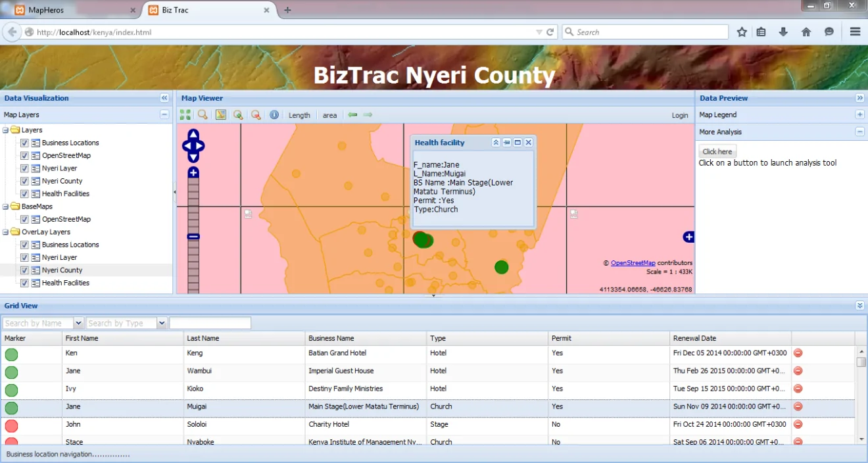The height and width of the screenshot is (463, 868).
Task: Toggle OpenStreetMap under BaseMaps
Action: pyautogui.click(x=24, y=219)
